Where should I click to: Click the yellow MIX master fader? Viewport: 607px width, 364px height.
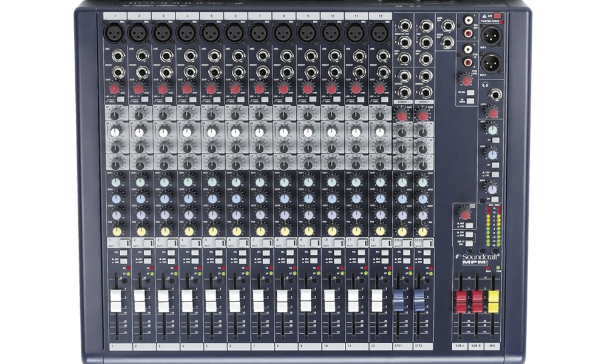[493, 300]
